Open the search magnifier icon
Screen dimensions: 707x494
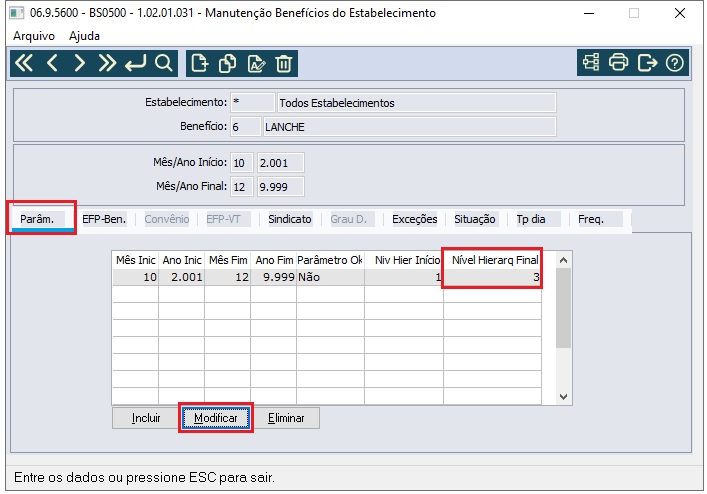163,63
